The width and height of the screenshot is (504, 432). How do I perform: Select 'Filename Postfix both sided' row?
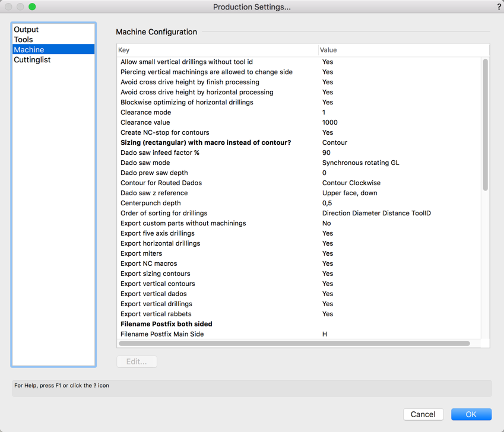coord(299,324)
